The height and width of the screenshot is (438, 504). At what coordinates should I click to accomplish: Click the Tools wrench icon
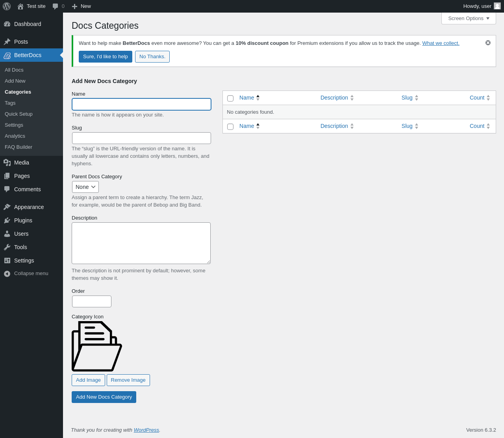(x=7, y=247)
